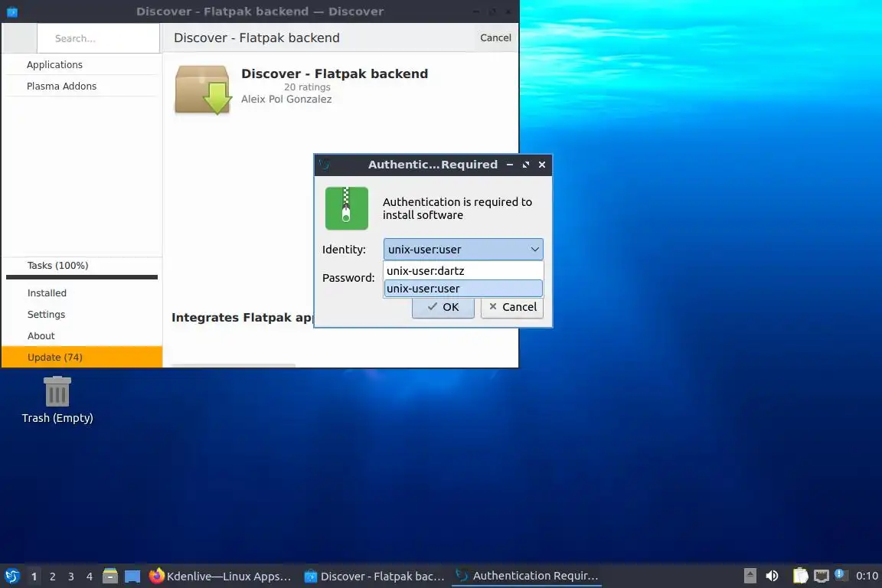Image resolution: width=882 pixels, height=588 pixels.
Task: Open the Identity dropdown combo box
Action: point(463,250)
